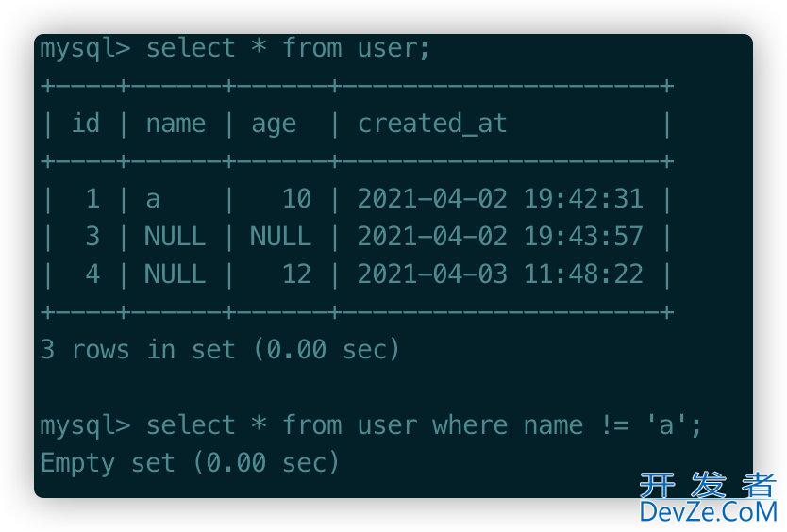Click the DevZe.CoM watermark link
The width and height of the screenshot is (787, 532).
(x=708, y=512)
